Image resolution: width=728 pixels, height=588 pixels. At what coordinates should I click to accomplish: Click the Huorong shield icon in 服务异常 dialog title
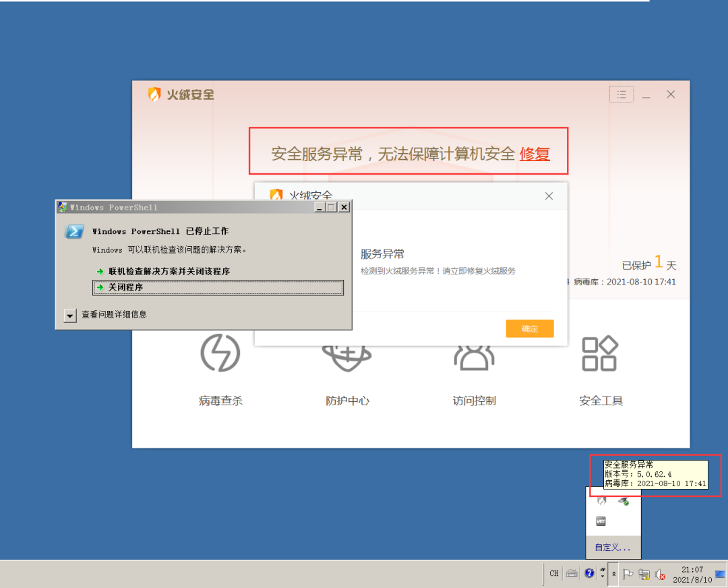tap(276, 194)
